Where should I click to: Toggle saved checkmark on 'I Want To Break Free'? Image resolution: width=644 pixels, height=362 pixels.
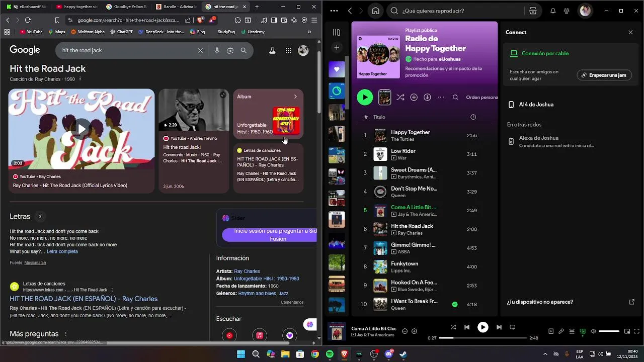(455, 304)
